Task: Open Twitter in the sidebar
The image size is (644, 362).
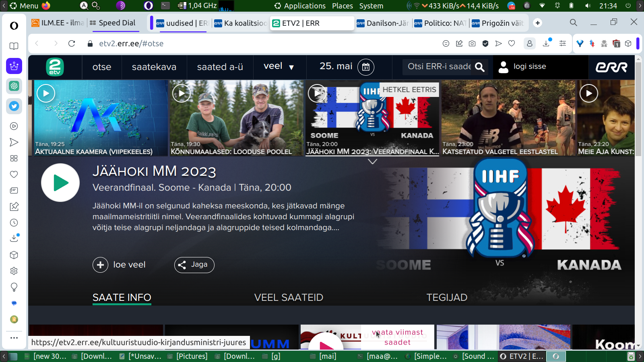Action: (x=14, y=106)
